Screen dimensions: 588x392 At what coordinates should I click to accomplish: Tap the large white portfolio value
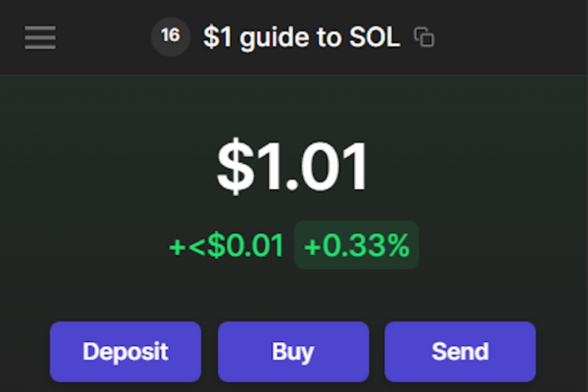[292, 167]
